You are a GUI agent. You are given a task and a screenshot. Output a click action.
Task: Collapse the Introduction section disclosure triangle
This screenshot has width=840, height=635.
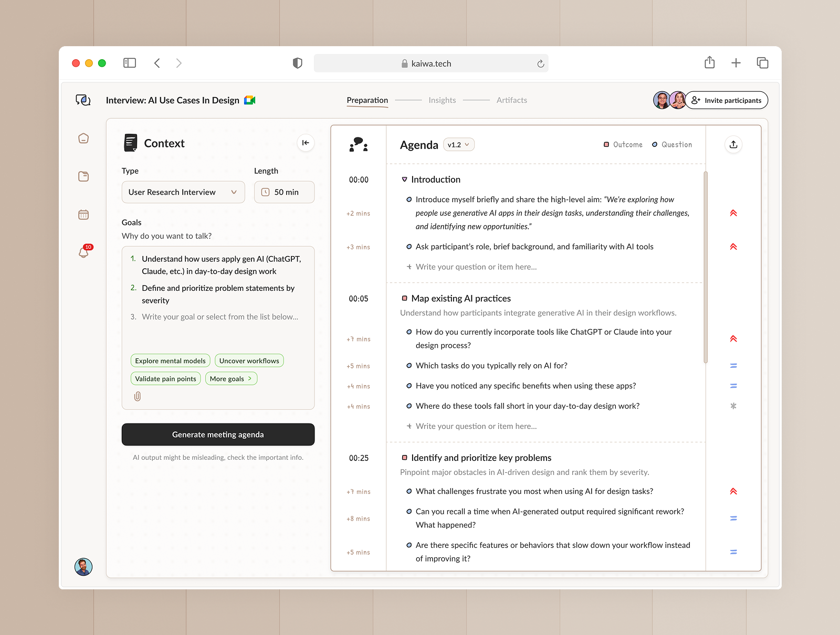tap(404, 179)
